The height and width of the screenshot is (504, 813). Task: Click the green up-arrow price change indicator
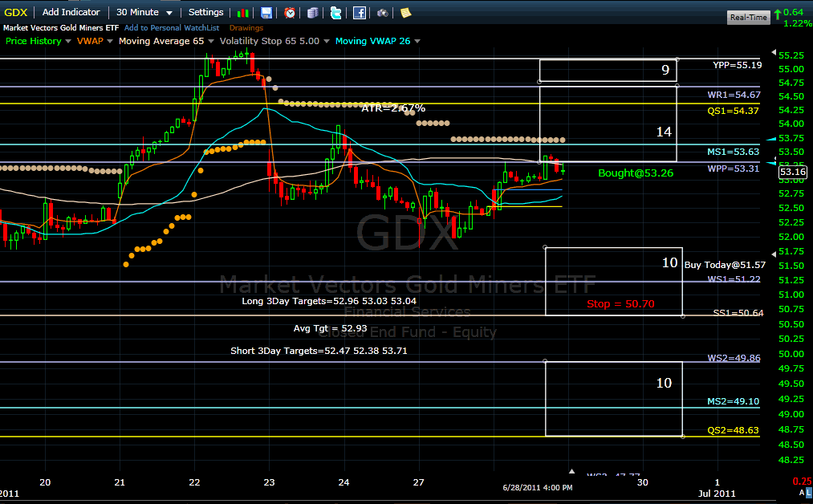tap(777, 14)
